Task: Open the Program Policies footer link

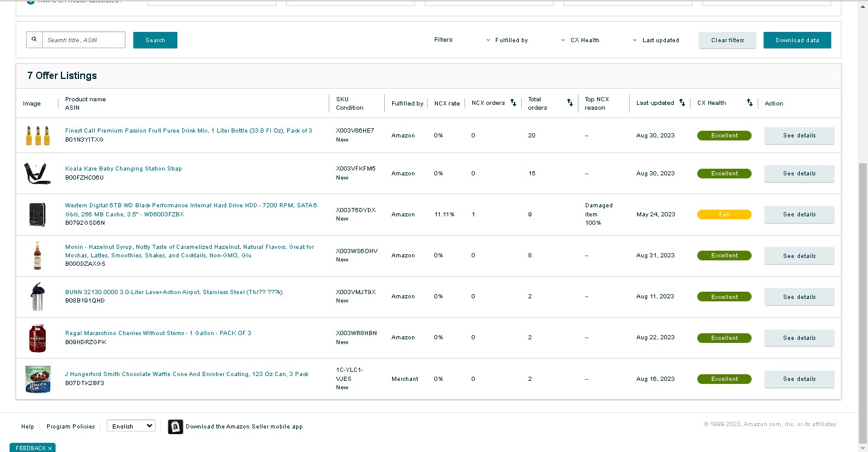Action: tap(71, 427)
